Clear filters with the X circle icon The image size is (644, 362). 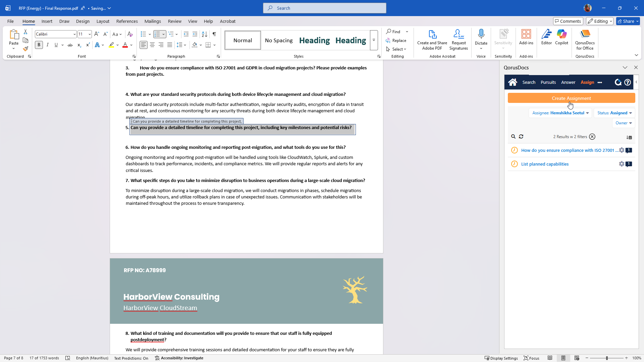pyautogui.click(x=592, y=137)
